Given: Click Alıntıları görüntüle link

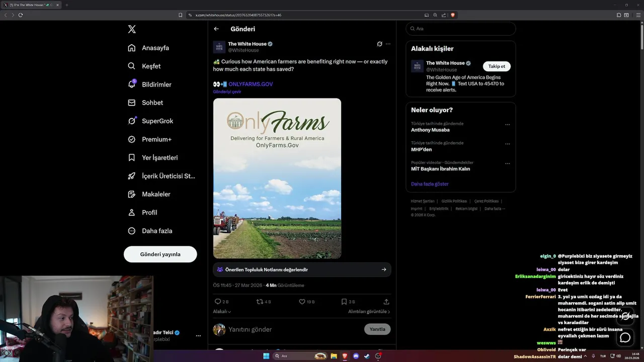Looking at the screenshot, I should 369,312.
